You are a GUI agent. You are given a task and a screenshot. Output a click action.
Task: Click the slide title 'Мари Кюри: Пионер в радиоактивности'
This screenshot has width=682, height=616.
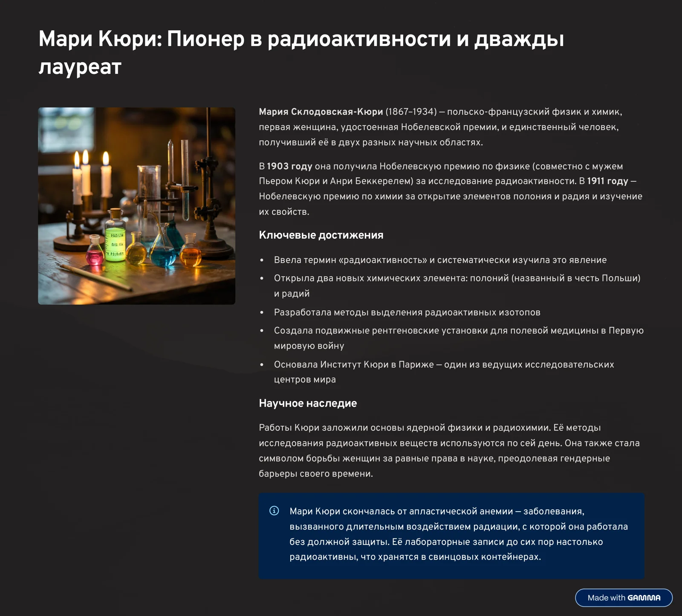301,52
